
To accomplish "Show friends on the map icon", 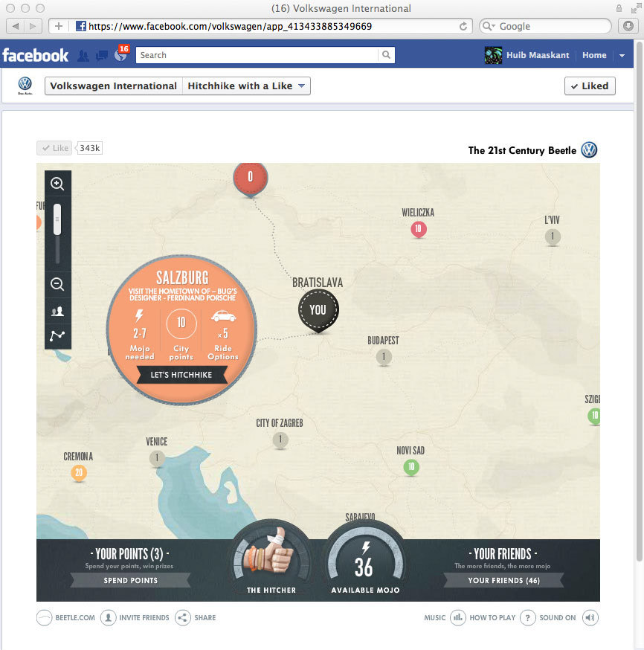I will pos(57,311).
